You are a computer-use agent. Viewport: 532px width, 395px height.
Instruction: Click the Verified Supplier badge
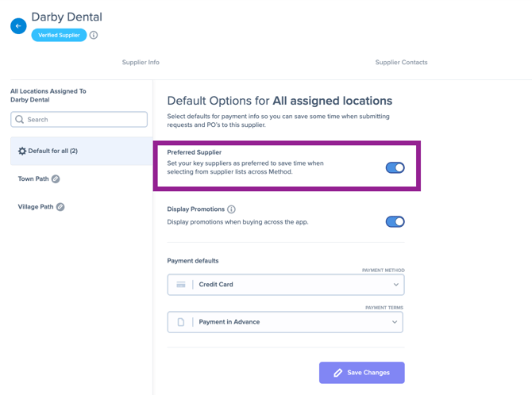coord(59,35)
